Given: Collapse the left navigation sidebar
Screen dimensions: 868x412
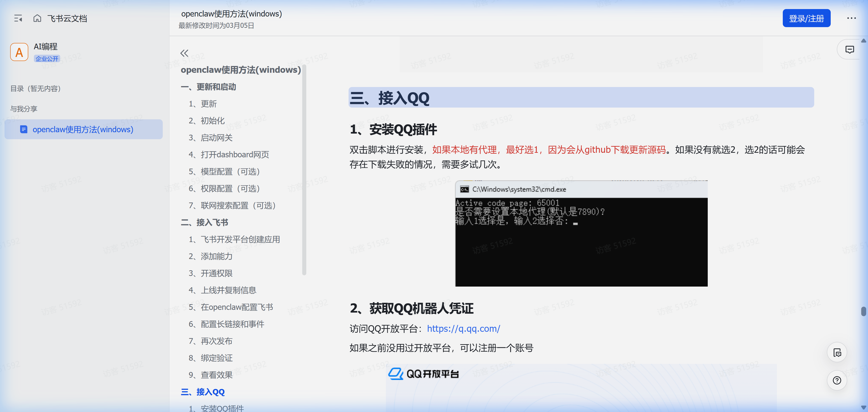Looking at the screenshot, I should click(x=19, y=18).
